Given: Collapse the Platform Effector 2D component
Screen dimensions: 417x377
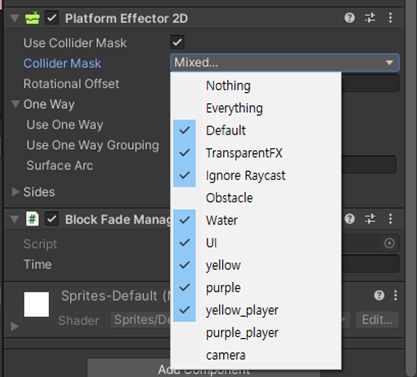Looking at the screenshot, I should 15,18.
